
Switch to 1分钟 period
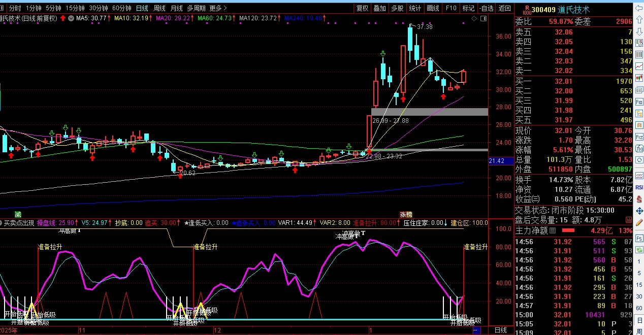(x=34, y=8)
